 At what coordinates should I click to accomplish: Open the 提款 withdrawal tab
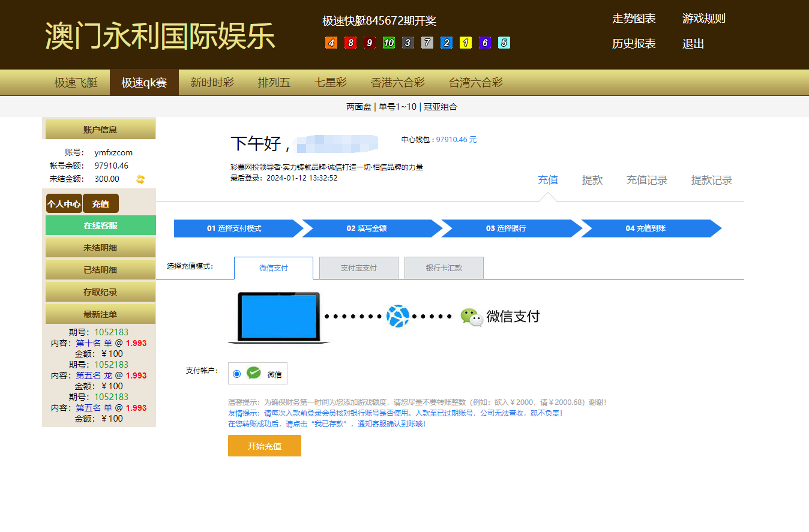pos(592,180)
